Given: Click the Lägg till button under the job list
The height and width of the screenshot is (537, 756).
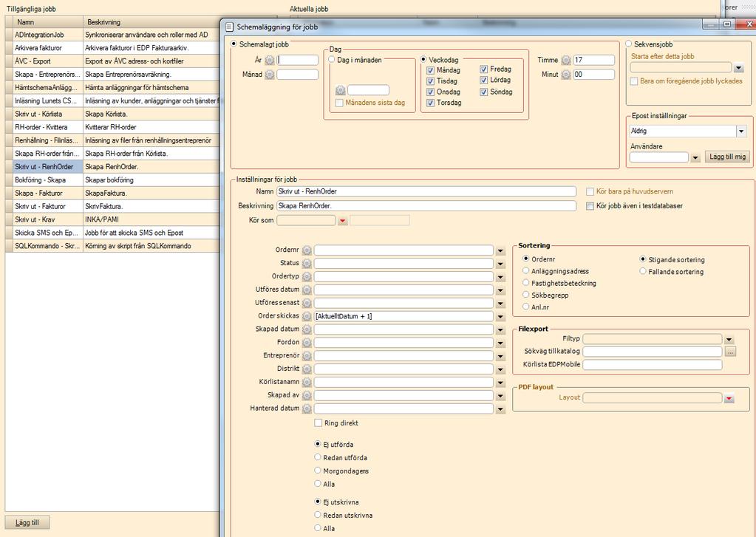Looking at the screenshot, I should click(x=27, y=522).
